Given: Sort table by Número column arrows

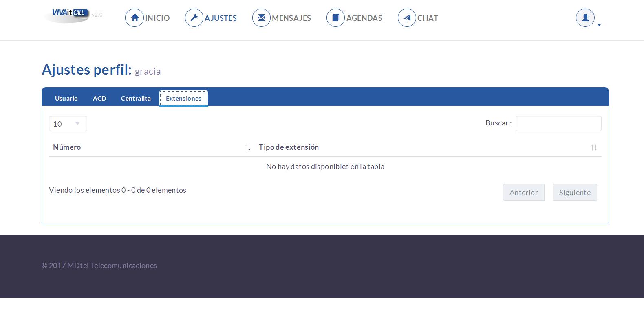Looking at the screenshot, I should click(247, 147).
